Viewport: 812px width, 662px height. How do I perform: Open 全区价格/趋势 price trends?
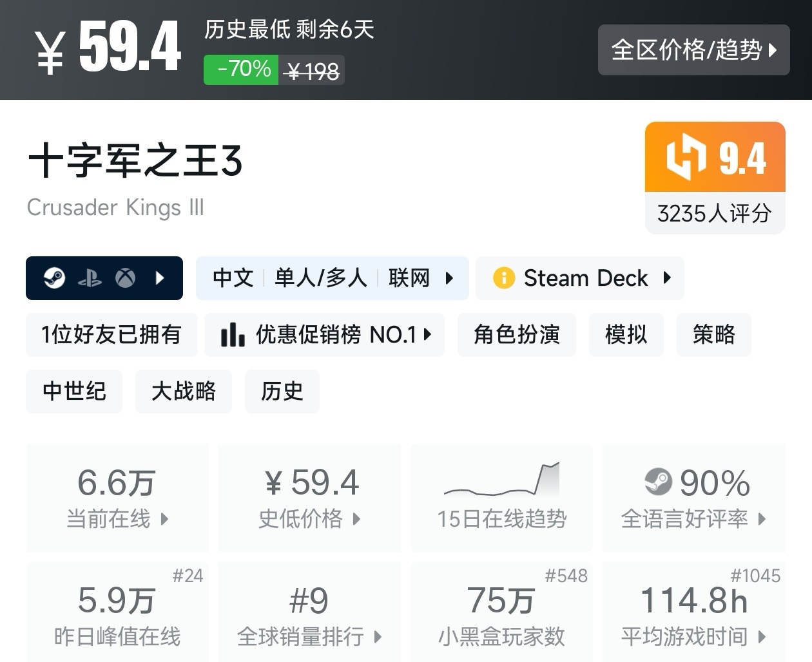[693, 50]
